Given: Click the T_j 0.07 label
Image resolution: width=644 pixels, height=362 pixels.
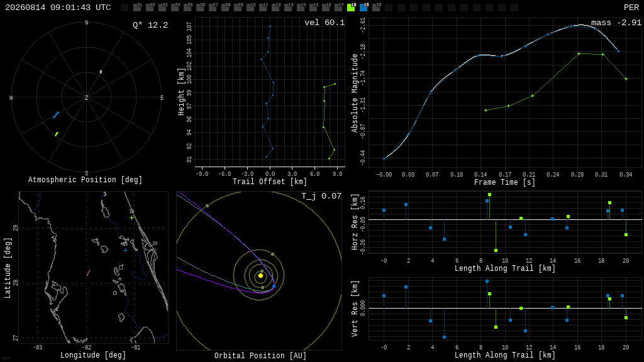Looking at the screenshot, I should click(x=321, y=196).
